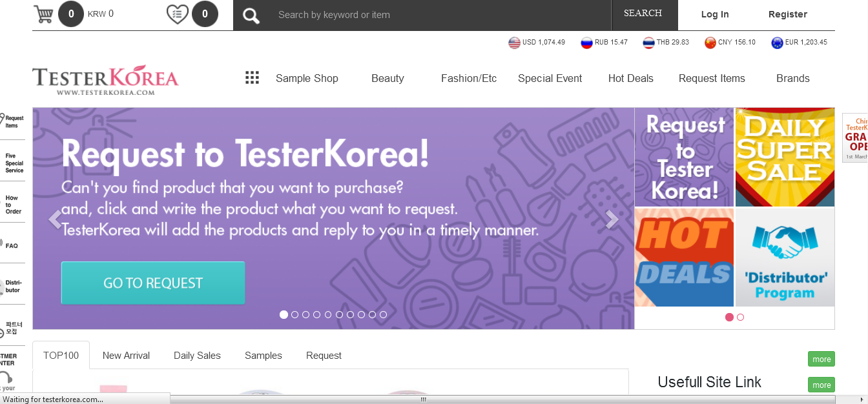Switch to the New Arrival tab
Image resolution: width=868 pixels, height=404 pixels.
click(126, 356)
